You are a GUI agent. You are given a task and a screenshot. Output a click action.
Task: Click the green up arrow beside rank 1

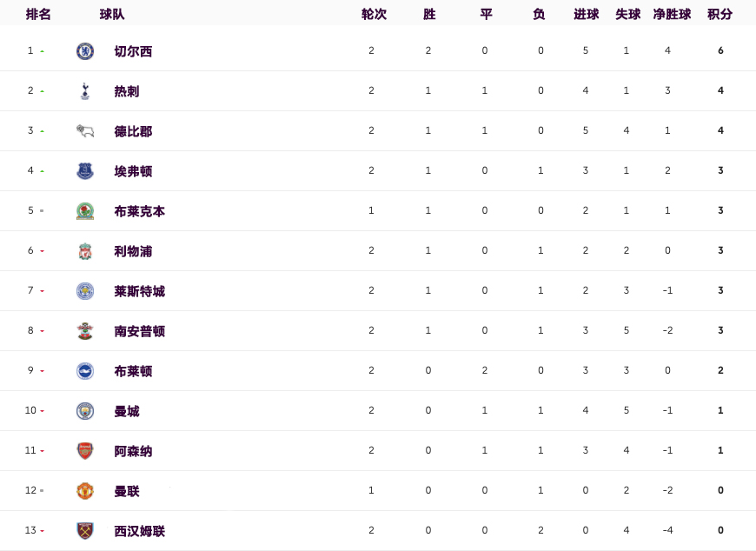pyautogui.click(x=42, y=51)
